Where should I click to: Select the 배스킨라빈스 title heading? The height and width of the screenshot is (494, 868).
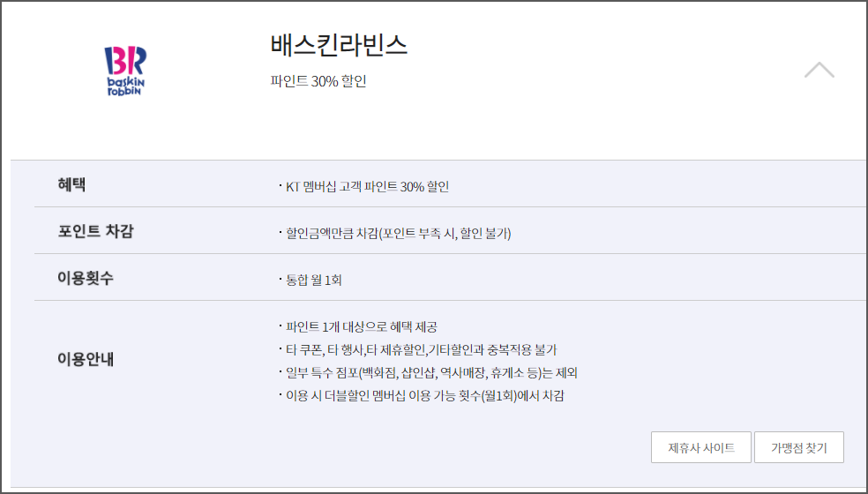point(339,45)
